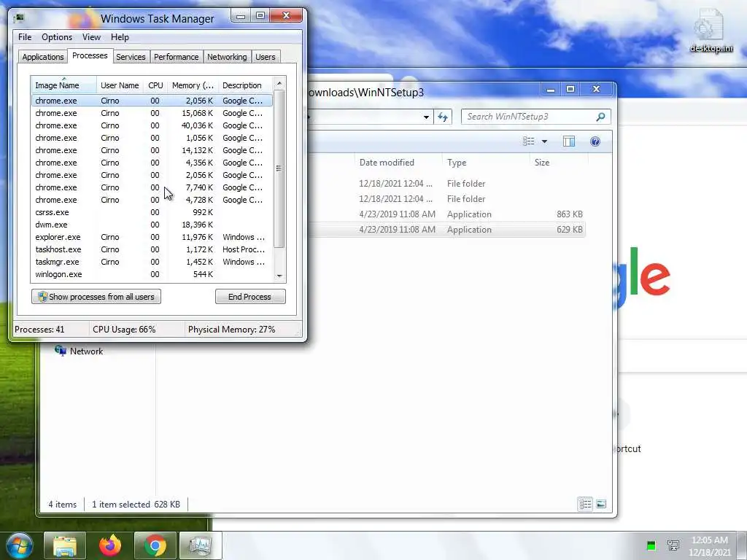
Task: Select the taskhost.exe process
Action: coord(152,249)
